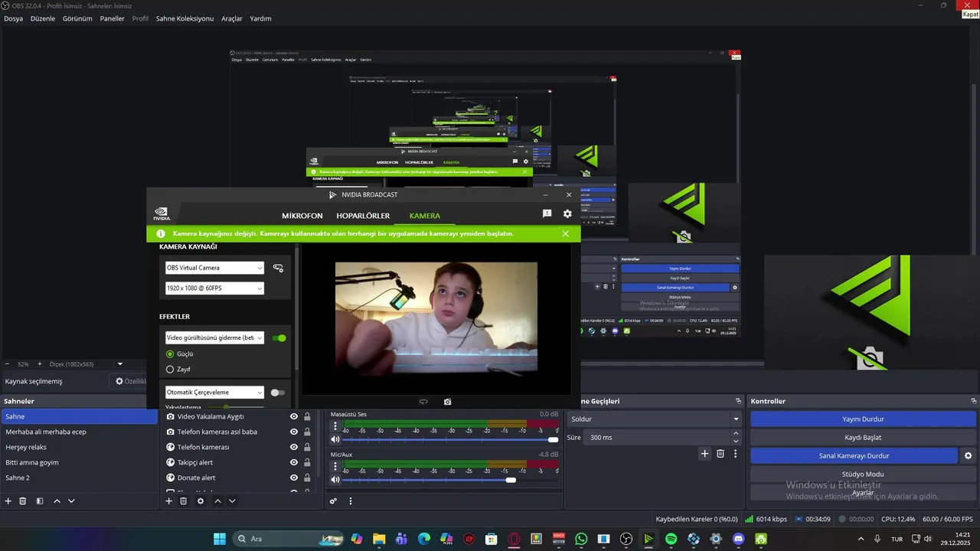Click the Sanal Kamerayı Durdur button

(x=854, y=455)
